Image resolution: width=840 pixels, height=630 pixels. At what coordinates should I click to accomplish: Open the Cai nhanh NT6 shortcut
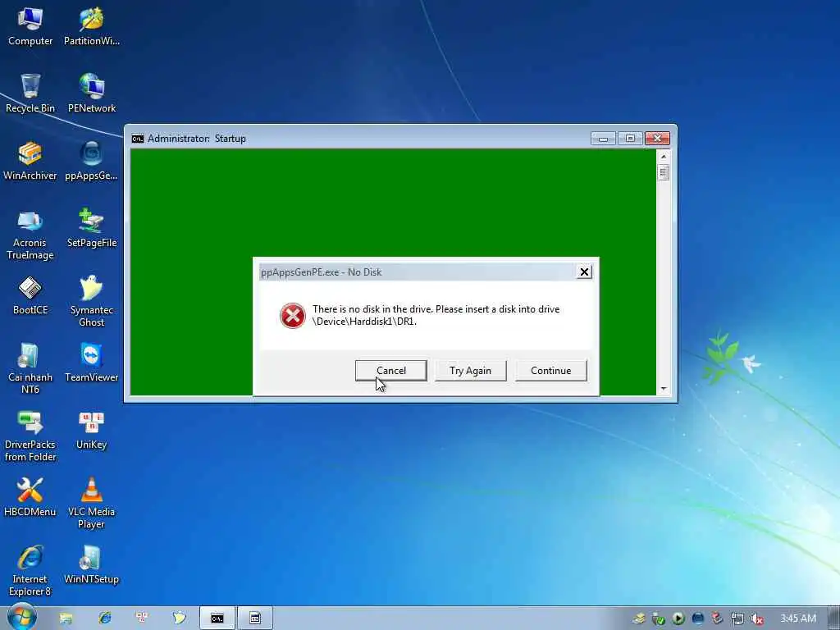pos(30,369)
